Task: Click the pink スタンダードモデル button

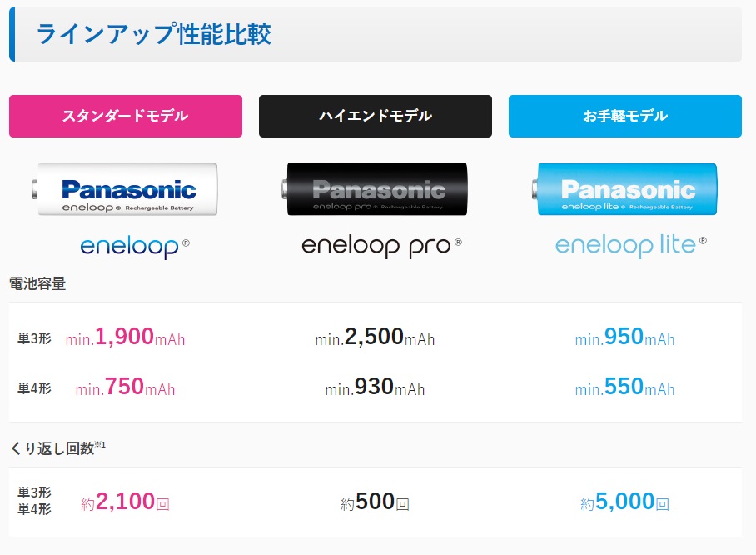Action: [126, 117]
